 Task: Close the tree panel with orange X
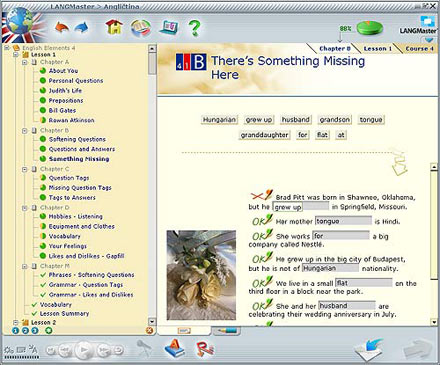click(149, 330)
